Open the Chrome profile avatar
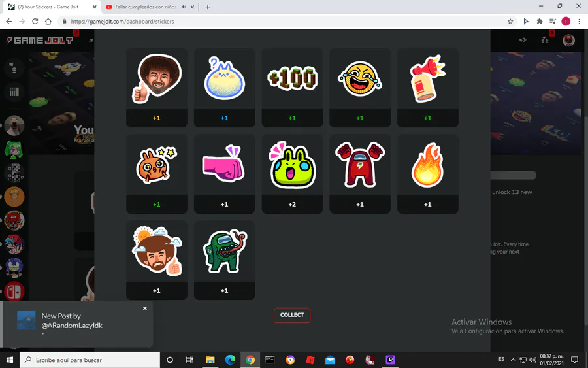Screen dimensions: 588x368 [x=566, y=22]
